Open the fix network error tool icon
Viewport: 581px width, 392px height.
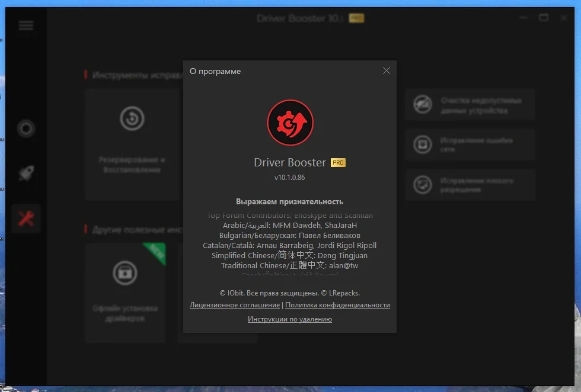pos(423,144)
